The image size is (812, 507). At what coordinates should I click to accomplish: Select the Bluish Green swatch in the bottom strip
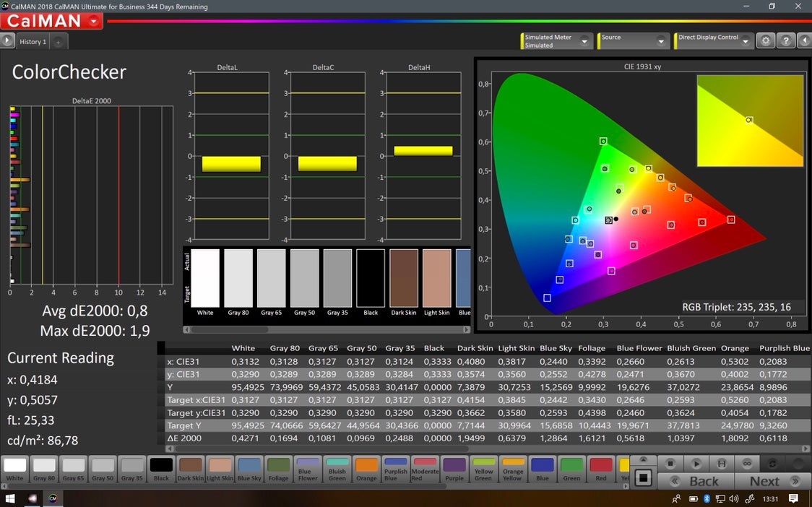point(337,469)
